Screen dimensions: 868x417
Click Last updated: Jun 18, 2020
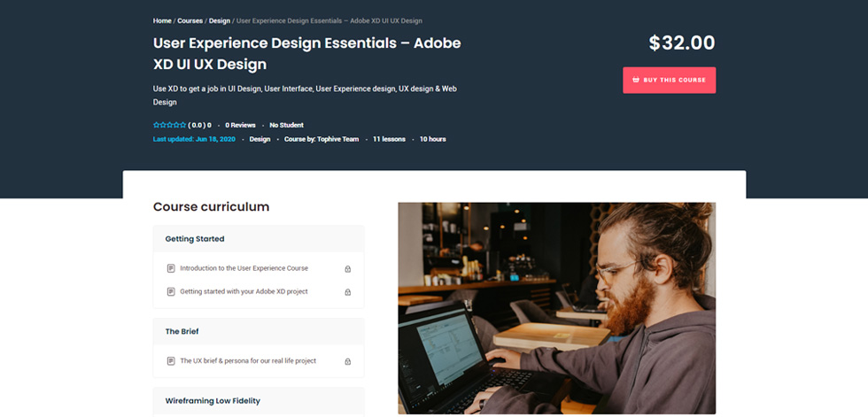194,139
